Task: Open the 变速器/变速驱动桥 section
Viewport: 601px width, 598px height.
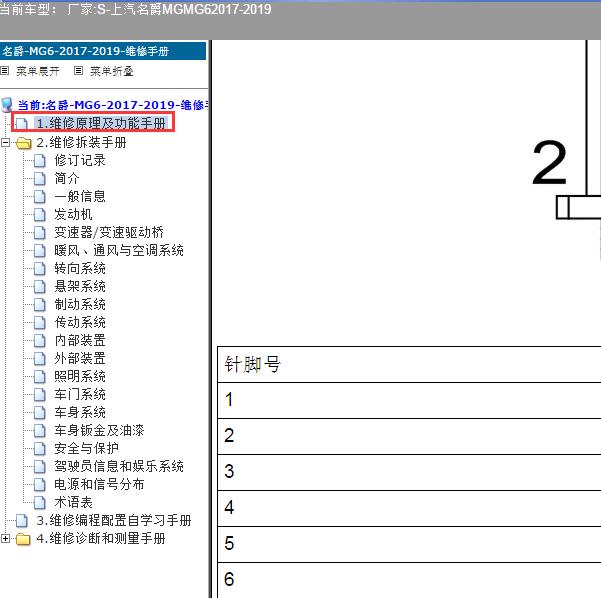Action: pyautogui.click(x=109, y=232)
